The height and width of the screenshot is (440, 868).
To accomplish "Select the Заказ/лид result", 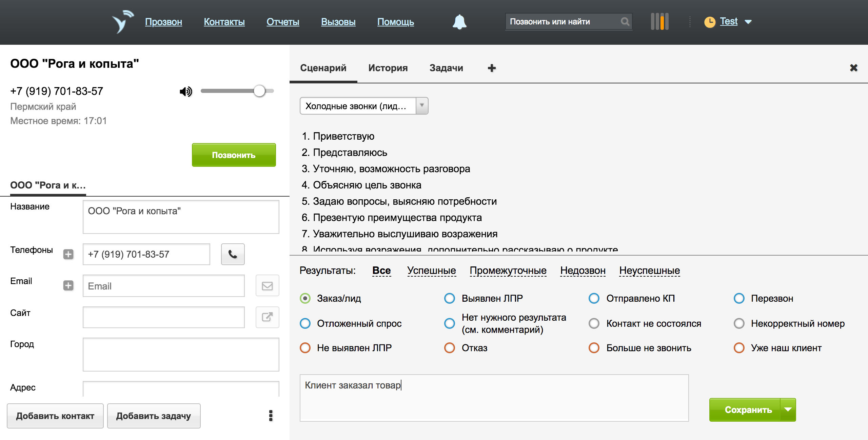I will tap(305, 298).
